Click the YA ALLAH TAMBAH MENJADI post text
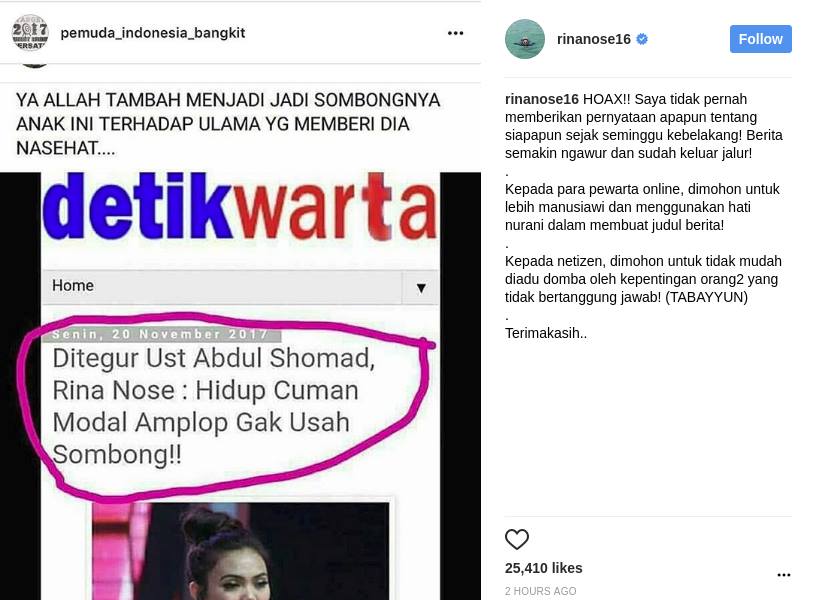 click(228, 124)
